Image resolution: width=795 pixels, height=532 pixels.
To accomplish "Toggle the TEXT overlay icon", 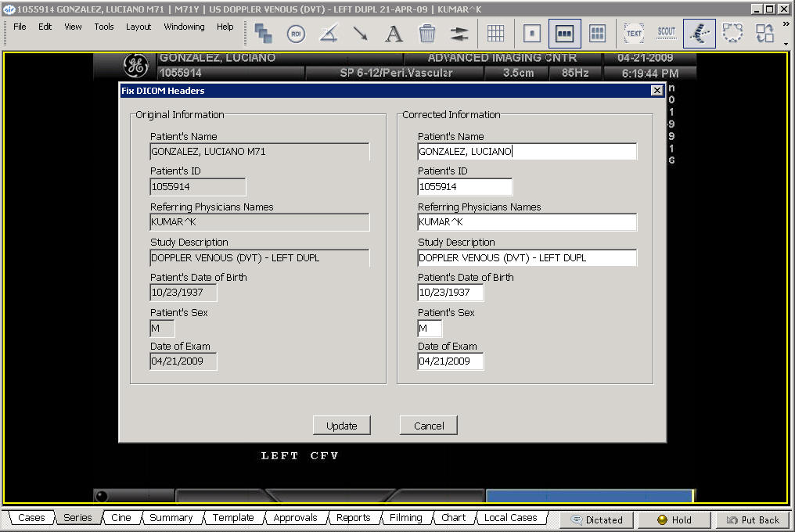I will [634, 34].
